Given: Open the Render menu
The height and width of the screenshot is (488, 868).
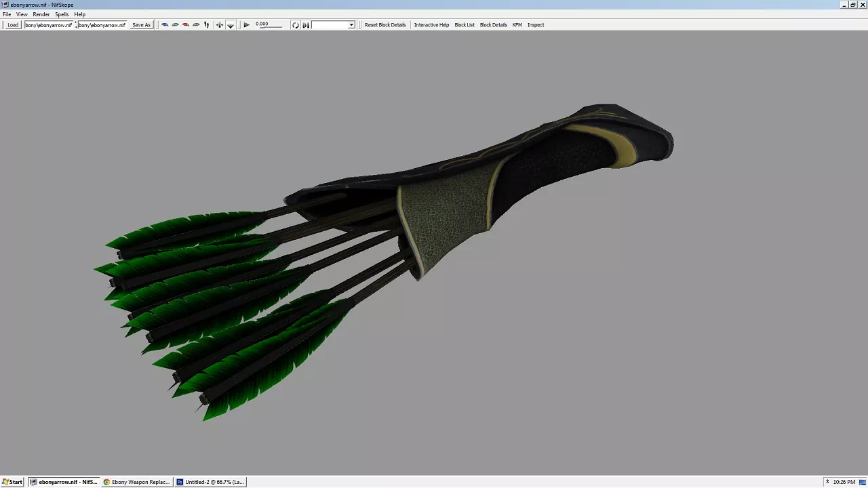Looking at the screenshot, I should 41,14.
